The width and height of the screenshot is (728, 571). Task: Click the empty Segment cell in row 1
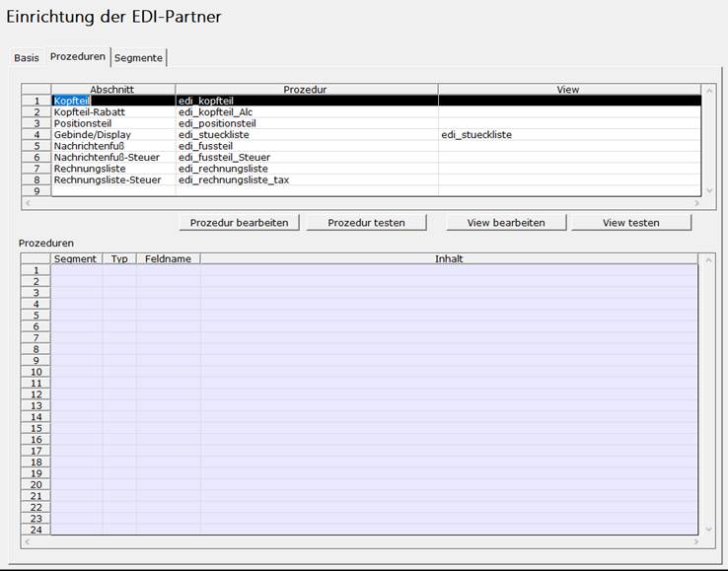point(77,270)
